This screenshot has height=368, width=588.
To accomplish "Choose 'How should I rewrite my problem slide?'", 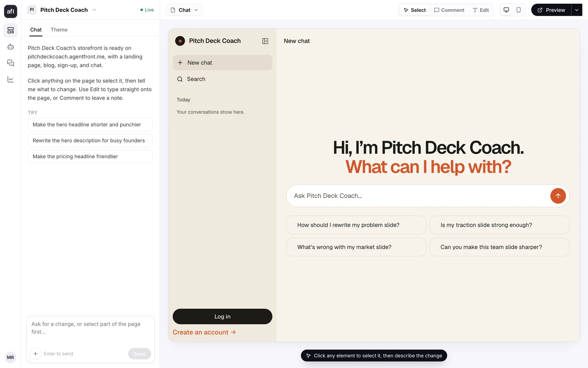I will point(356,225).
